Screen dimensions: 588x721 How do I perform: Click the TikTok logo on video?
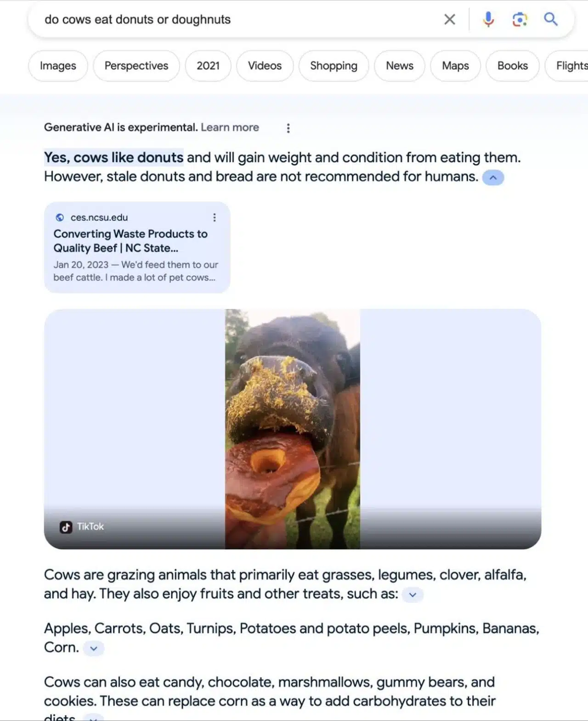pos(66,527)
